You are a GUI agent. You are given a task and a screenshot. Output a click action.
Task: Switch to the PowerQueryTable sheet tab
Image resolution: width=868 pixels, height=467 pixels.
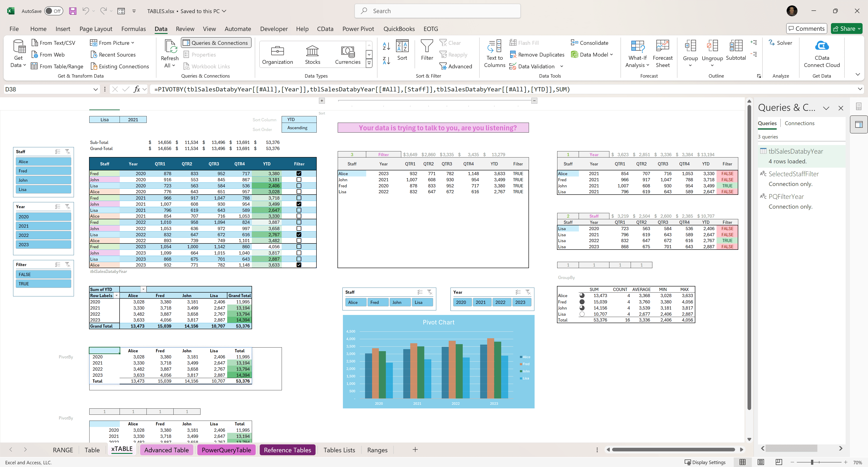coord(226,450)
